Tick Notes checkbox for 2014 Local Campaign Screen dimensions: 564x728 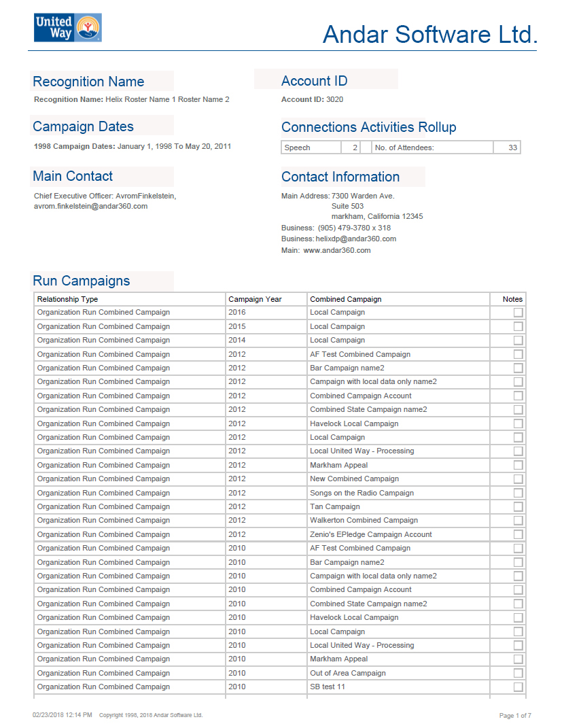pos(518,341)
